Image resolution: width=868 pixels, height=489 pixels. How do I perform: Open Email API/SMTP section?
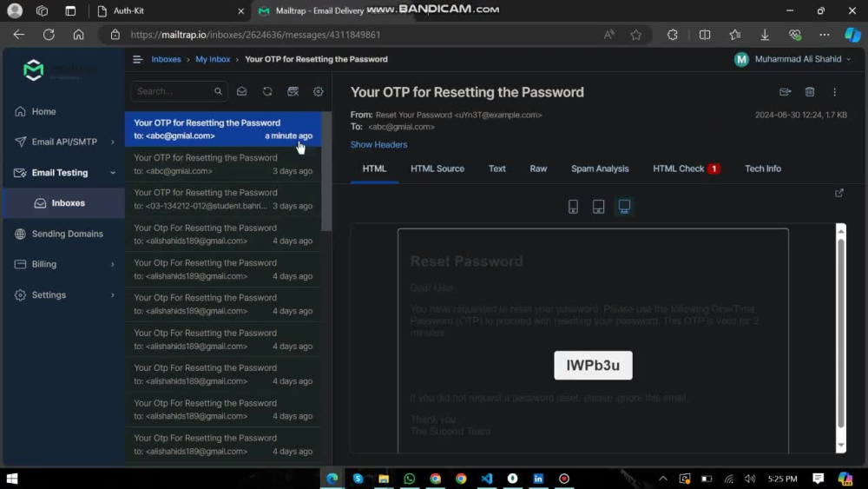64,142
